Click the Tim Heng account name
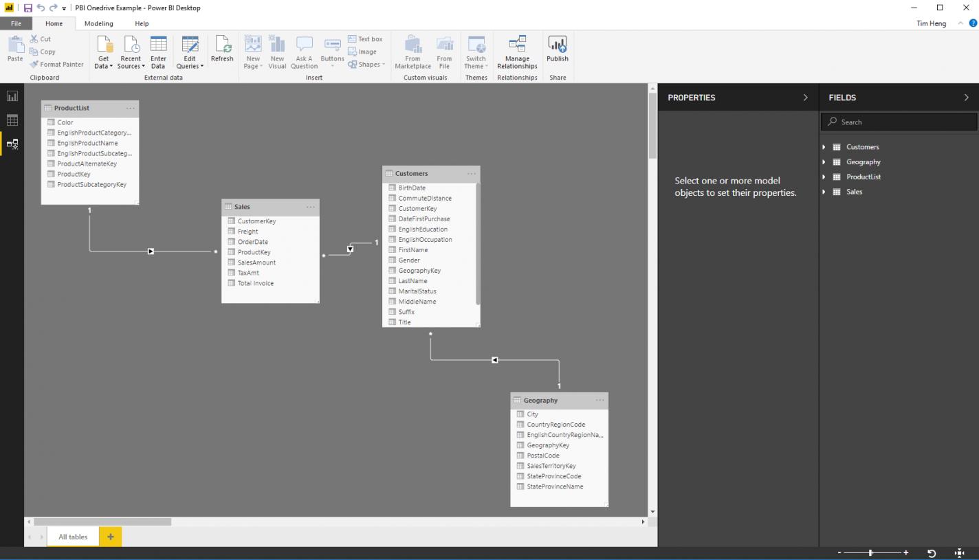This screenshot has height=560, width=979. click(x=931, y=23)
